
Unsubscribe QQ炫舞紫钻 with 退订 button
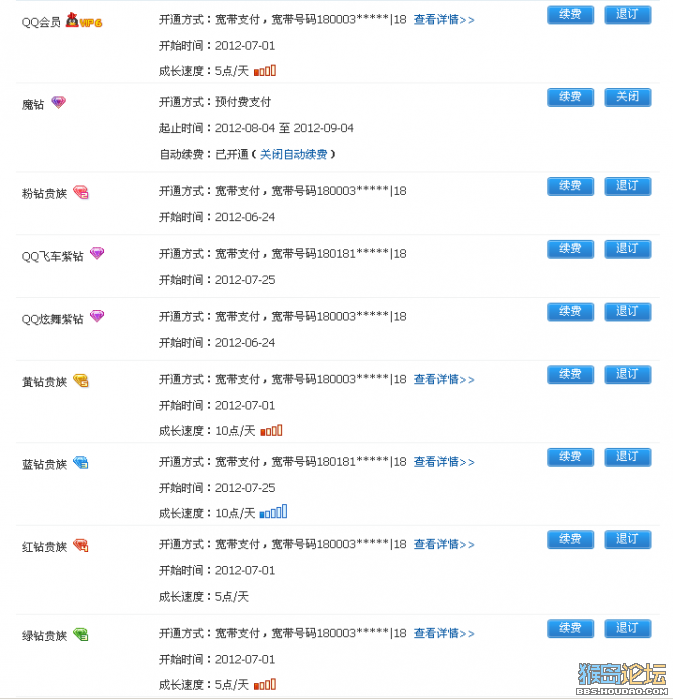[627, 312]
